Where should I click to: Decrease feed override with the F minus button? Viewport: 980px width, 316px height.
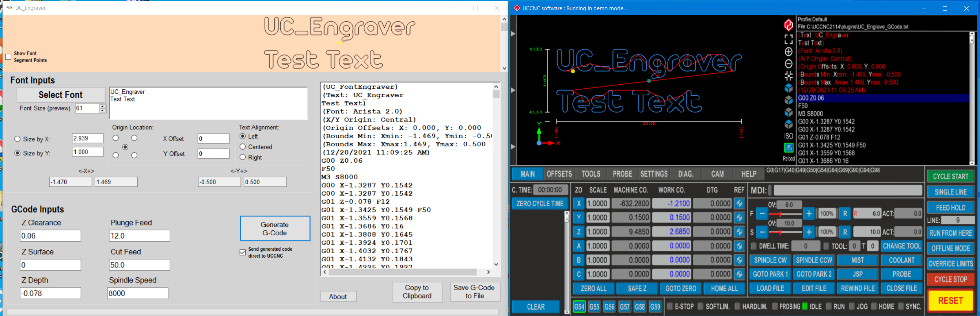[x=762, y=214]
